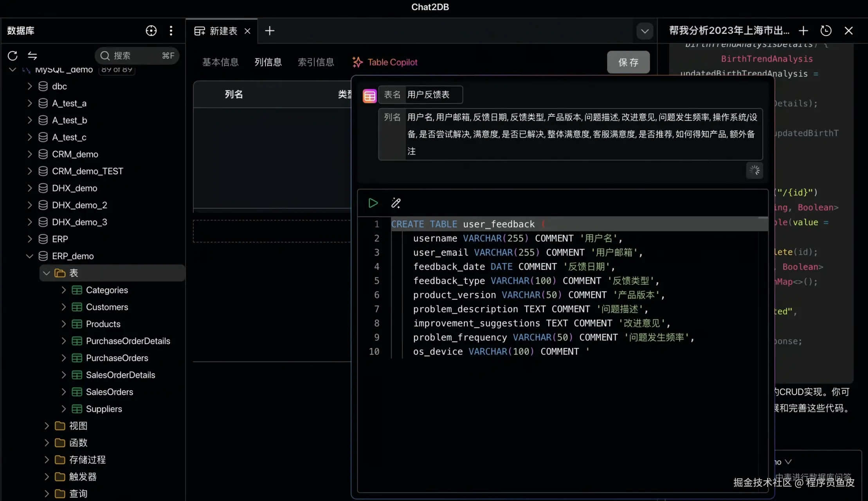The width and height of the screenshot is (868, 501).
Task: Switch to the 索引信息 tab
Action: point(316,62)
